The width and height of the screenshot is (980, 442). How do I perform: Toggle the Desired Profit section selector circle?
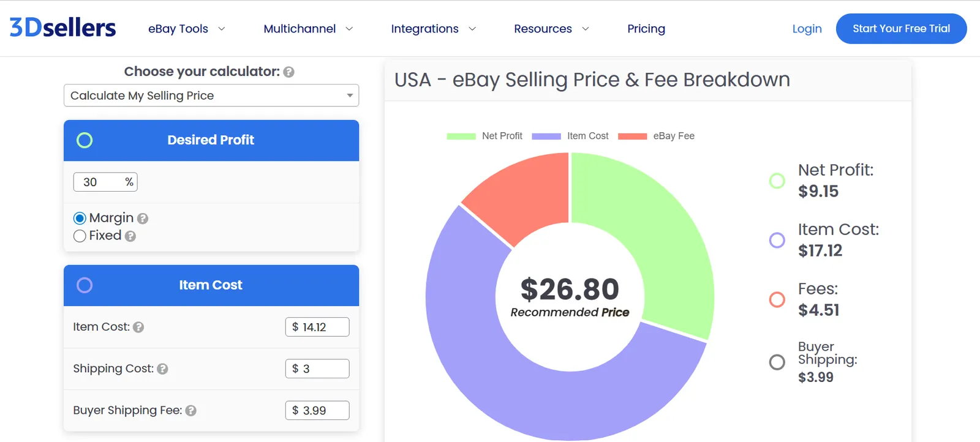tap(85, 140)
